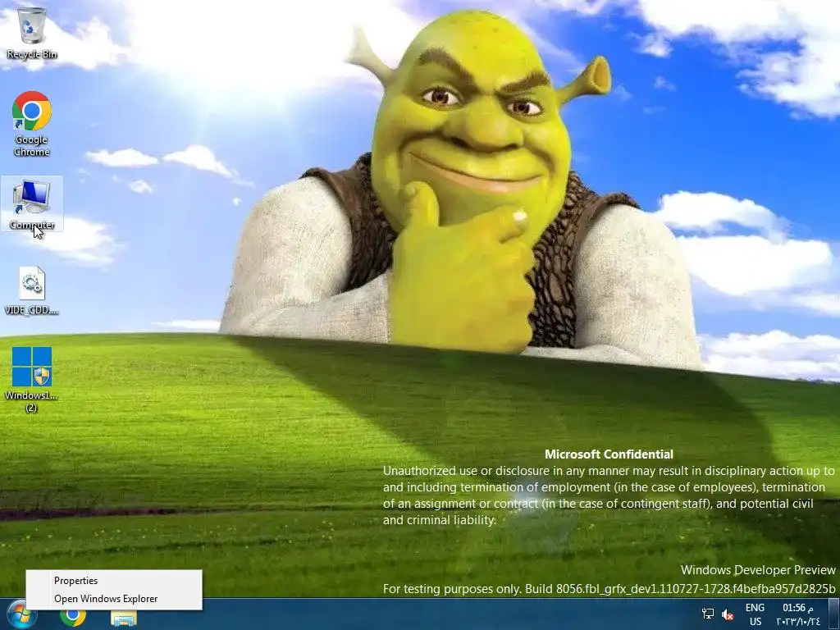
Task: Open the Recycle Bin desktop icon
Action: pyautogui.click(x=32, y=32)
